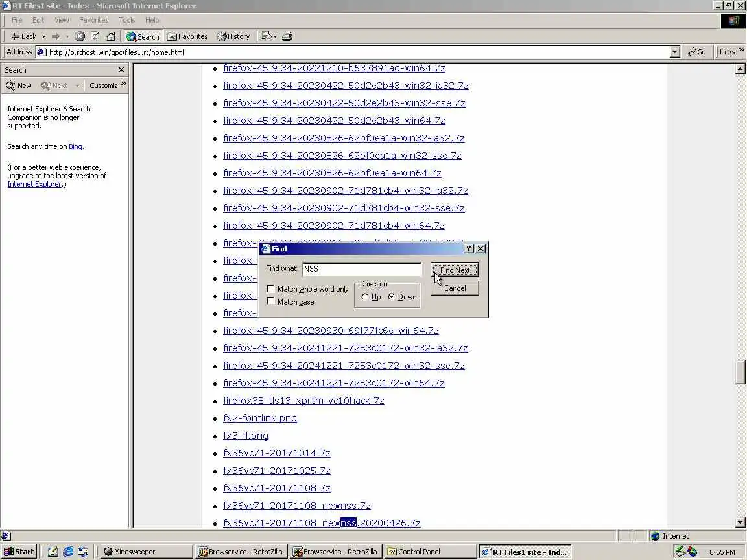Open firefox-45.9.34-20230826-62bf0ea1a-win64.7z link
The image size is (747, 560).
click(x=332, y=173)
